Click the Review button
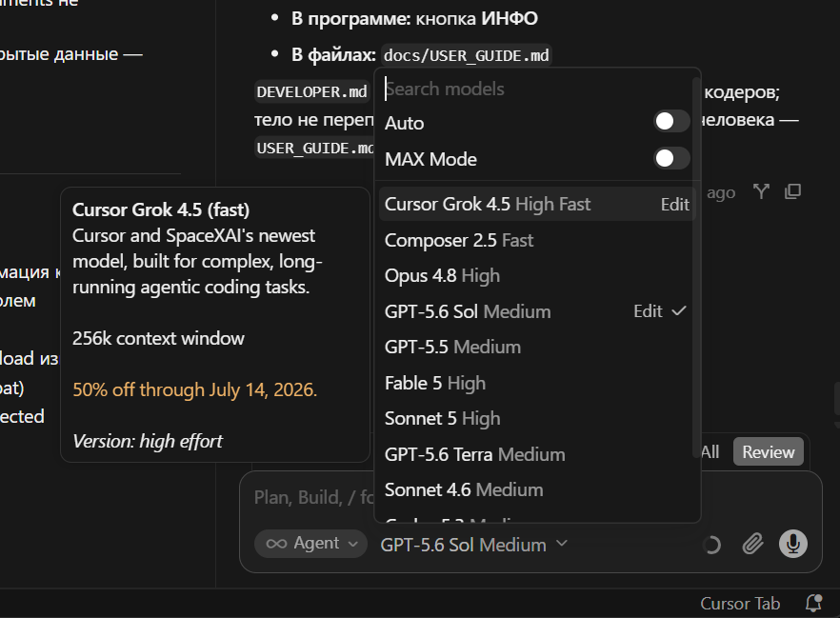This screenshot has width=840, height=618. pos(769,451)
